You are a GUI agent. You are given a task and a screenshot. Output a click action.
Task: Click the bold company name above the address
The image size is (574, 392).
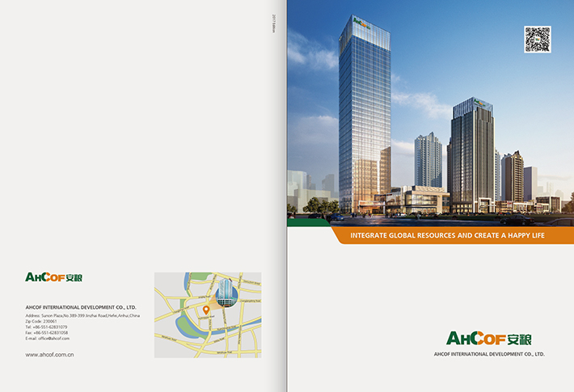pos(81,307)
